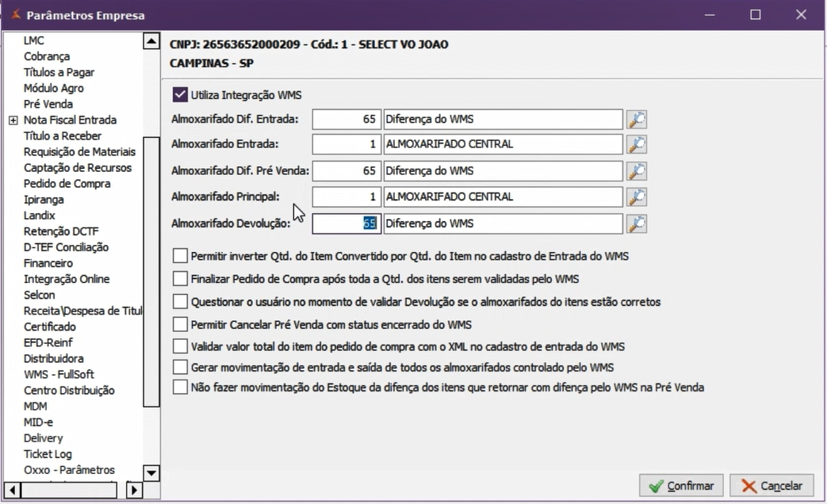Screen dimensions: 827x504
Task: Minimize the Parâmetros Empresa window
Action: (710, 15)
